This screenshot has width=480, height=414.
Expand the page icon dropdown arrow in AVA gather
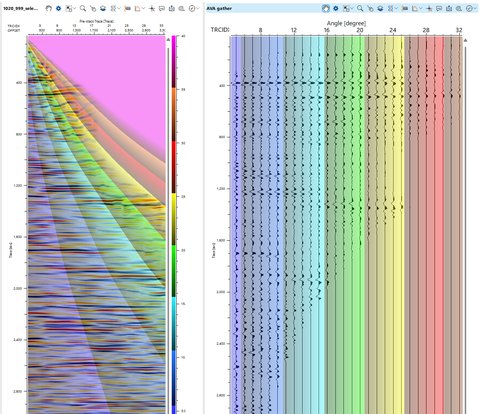click(x=420, y=9)
